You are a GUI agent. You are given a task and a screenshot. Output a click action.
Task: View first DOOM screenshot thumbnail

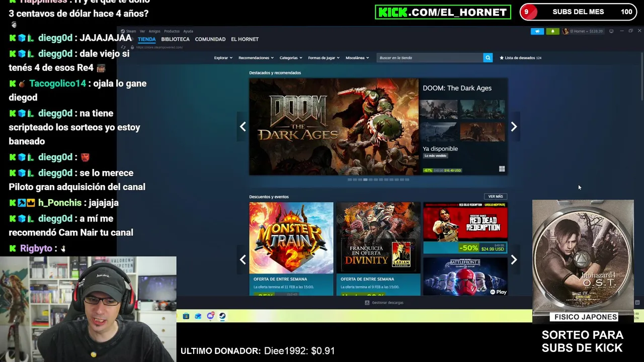439,110
